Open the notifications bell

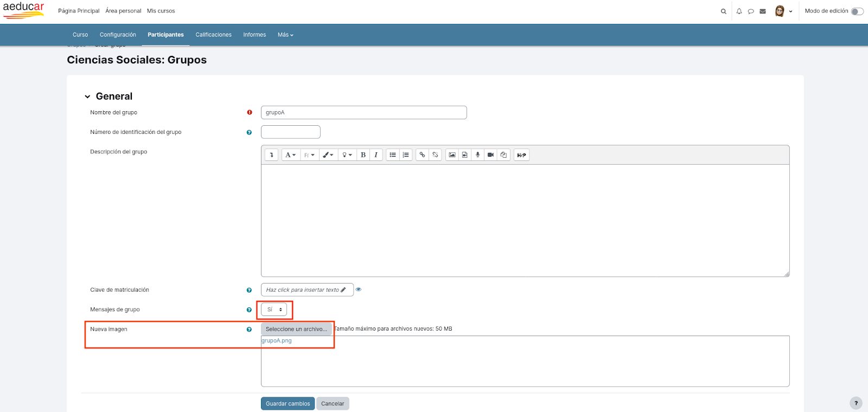pos(739,11)
